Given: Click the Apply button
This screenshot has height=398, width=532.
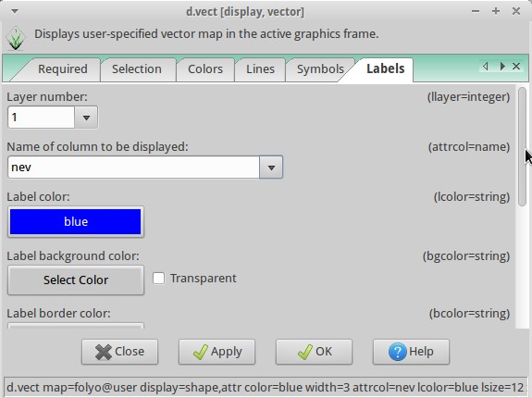Looking at the screenshot, I should point(217,352).
